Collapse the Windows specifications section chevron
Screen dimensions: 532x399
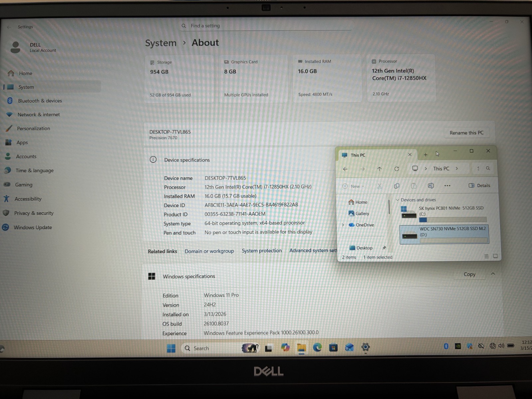pyautogui.click(x=493, y=274)
